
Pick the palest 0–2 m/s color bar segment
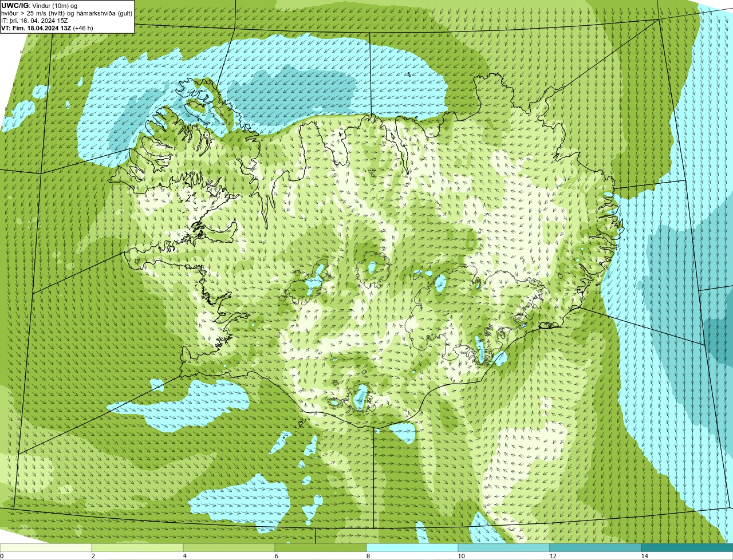46,547
